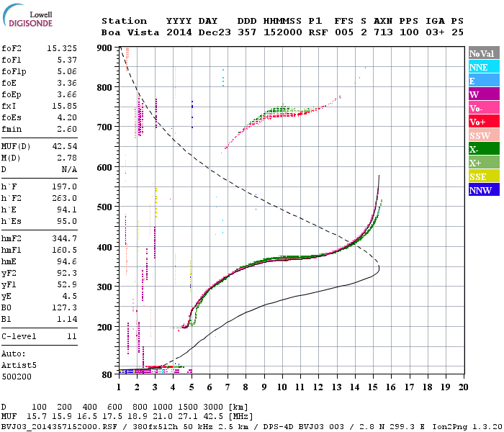This screenshot has height=432, width=504.
Task: Click the 10 MHz frequency axis label
Action: (x=282, y=387)
